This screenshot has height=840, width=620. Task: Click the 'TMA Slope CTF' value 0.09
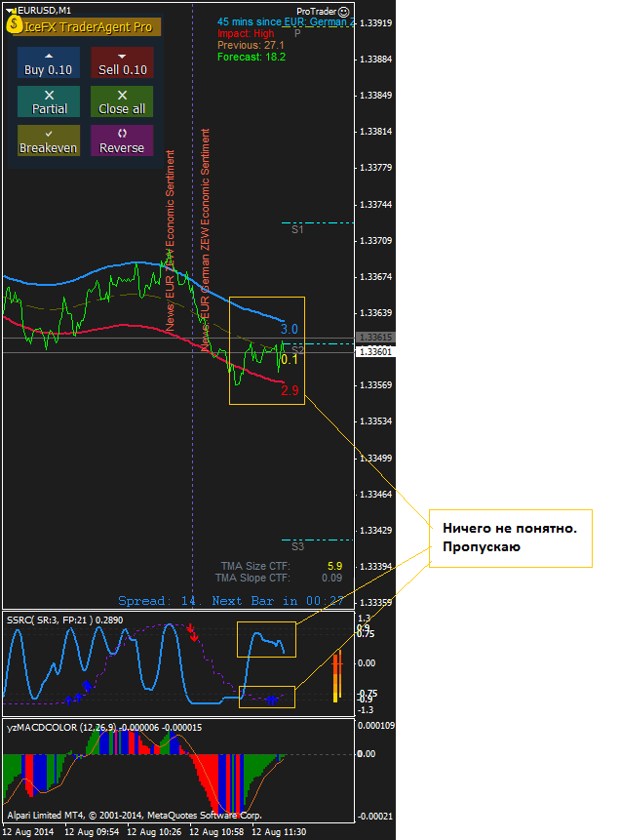tap(332, 578)
